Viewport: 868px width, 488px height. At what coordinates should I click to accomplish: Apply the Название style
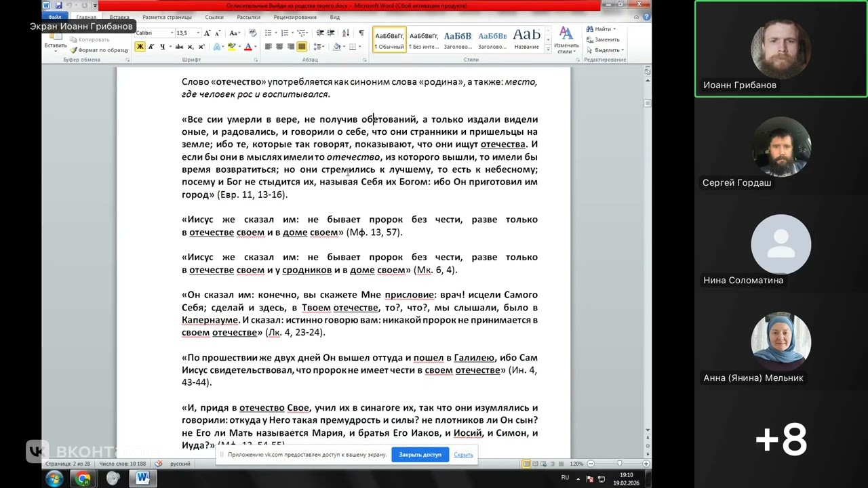pos(527,39)
